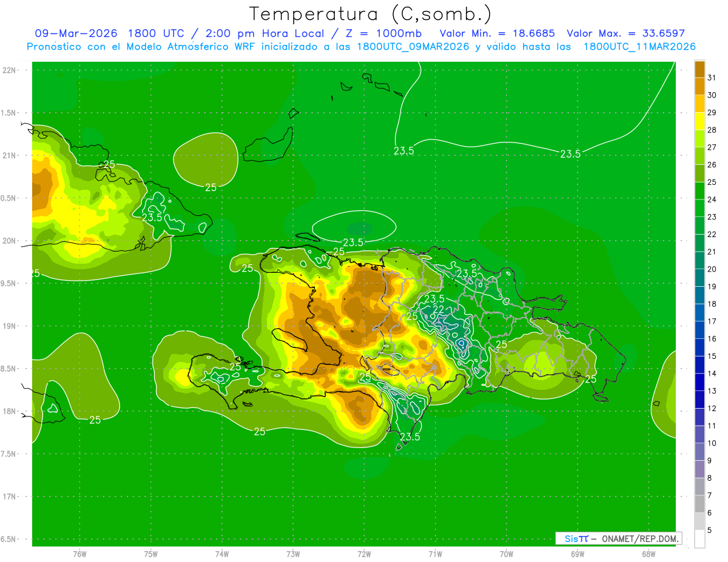Click the '69W' longitude axis label
This screenshot has width=728, height=562.
tap(578, 554)
